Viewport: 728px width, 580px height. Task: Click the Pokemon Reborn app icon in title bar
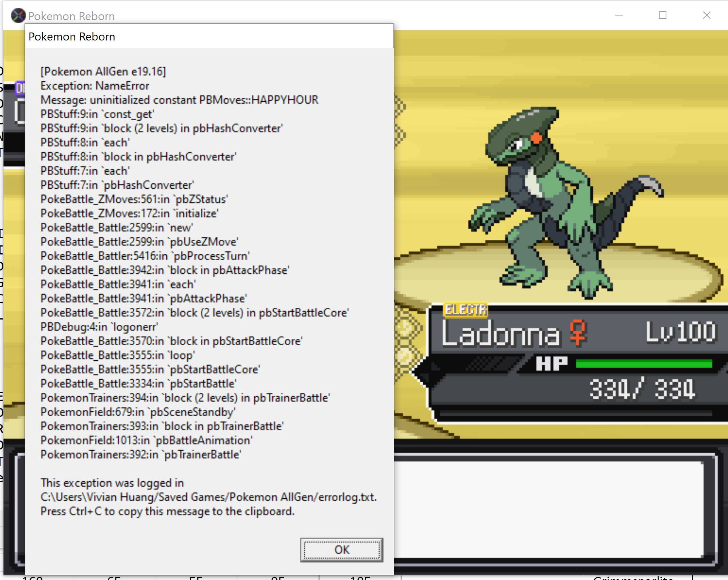point(18,16)
